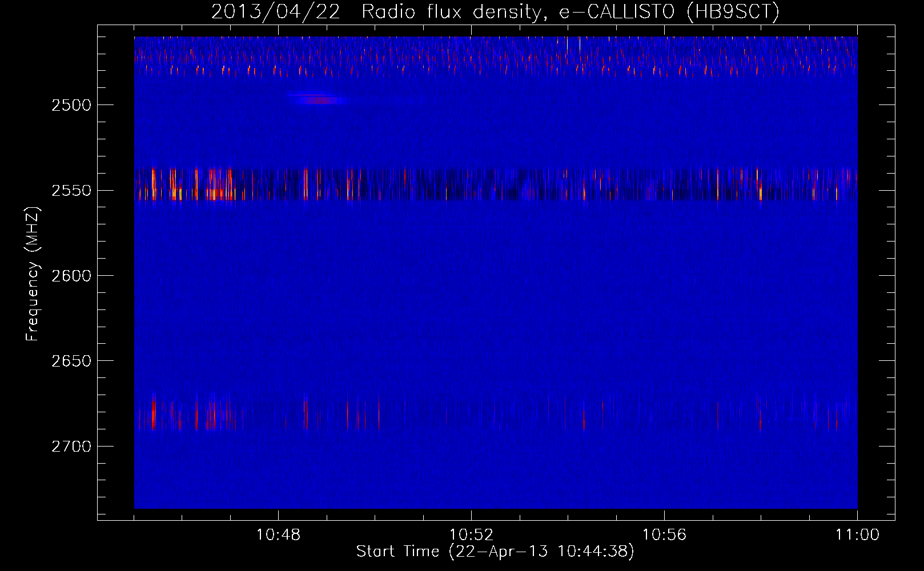The width and height of the screenshot is (924, 571).
Task: Click the 10:48 time tick label
Action: point(278,535)
